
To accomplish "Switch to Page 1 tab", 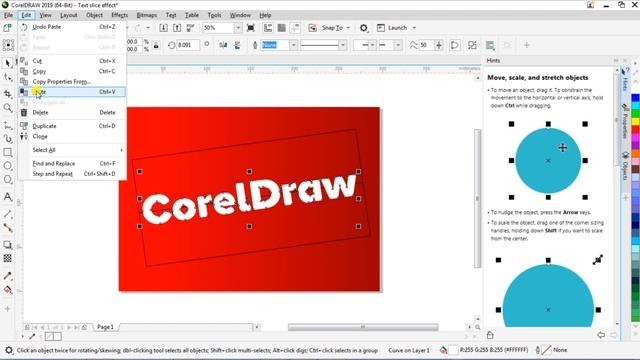I will coord(105,327).
